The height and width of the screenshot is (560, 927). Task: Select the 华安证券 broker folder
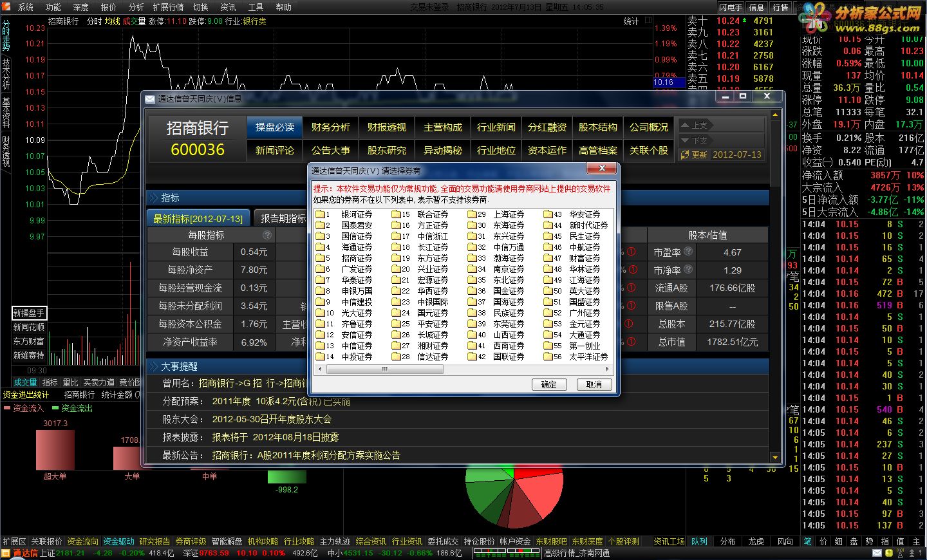coord(572,214)
